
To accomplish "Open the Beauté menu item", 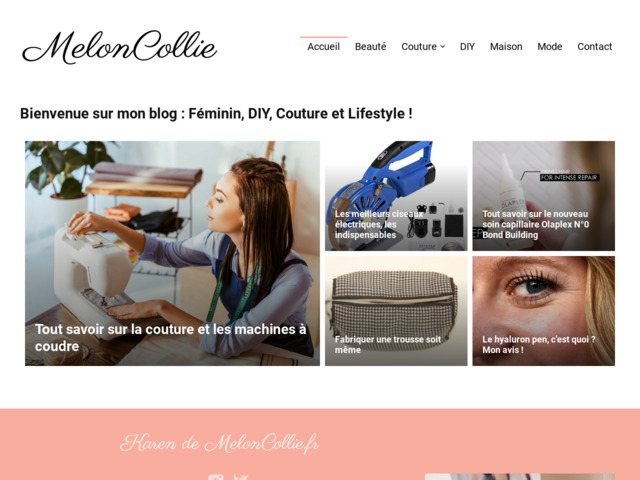I will [x=370, y=47].
